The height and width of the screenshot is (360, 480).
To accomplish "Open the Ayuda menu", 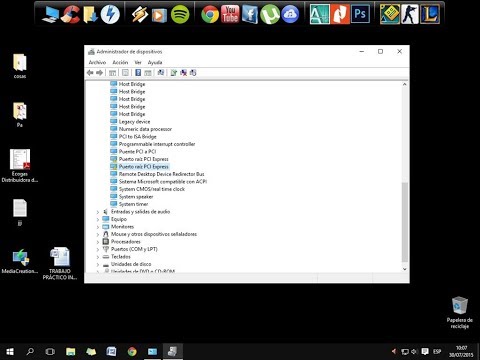I will [x=155, y=62].
